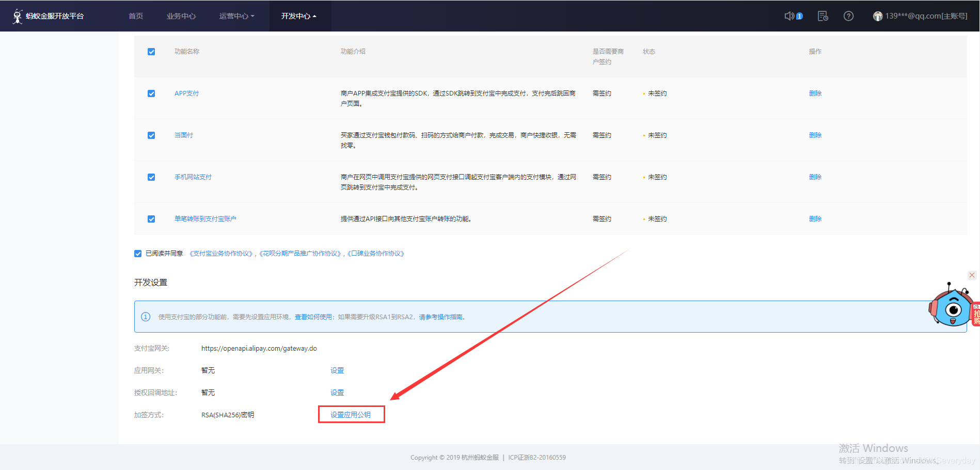This screenshot has height=470, width=980.
Task: Click the 查看如何使用 link in notice
Action: pos(313,317)
